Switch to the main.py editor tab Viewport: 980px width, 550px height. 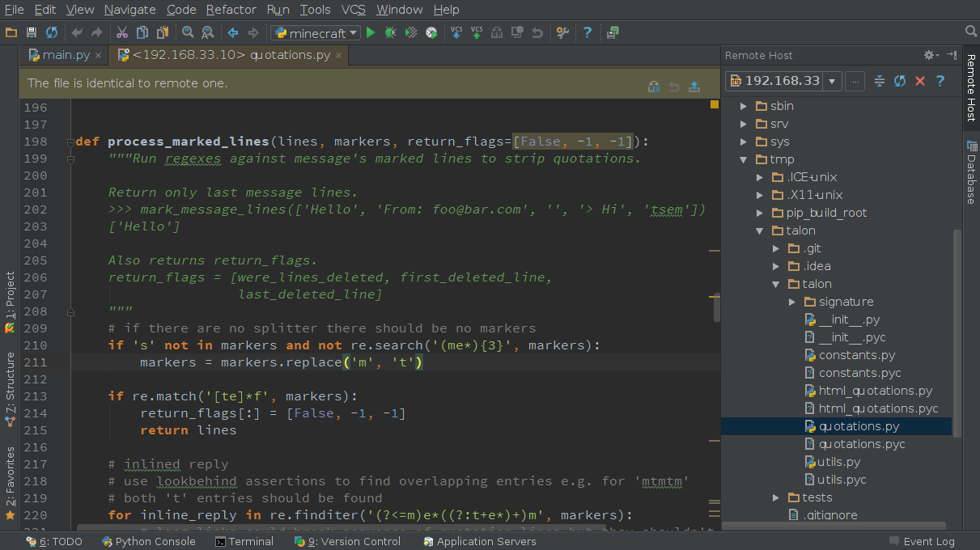tap(65, 55)
